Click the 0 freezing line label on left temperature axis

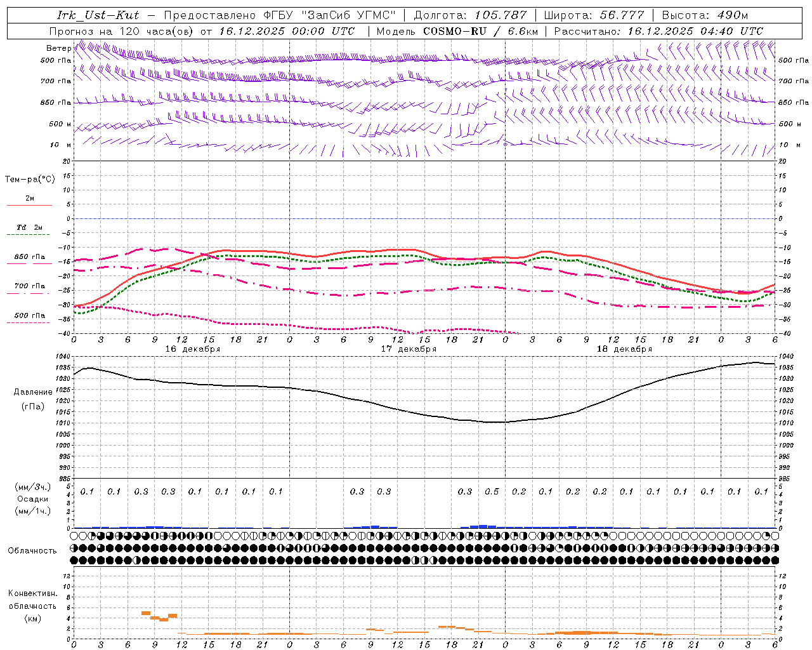click(69, 218)
